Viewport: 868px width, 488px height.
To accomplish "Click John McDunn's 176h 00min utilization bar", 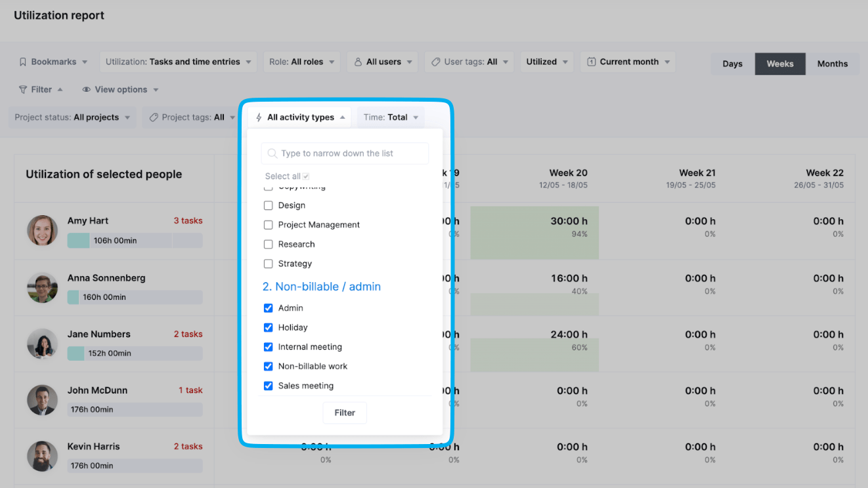I will (x=135, y=409).
